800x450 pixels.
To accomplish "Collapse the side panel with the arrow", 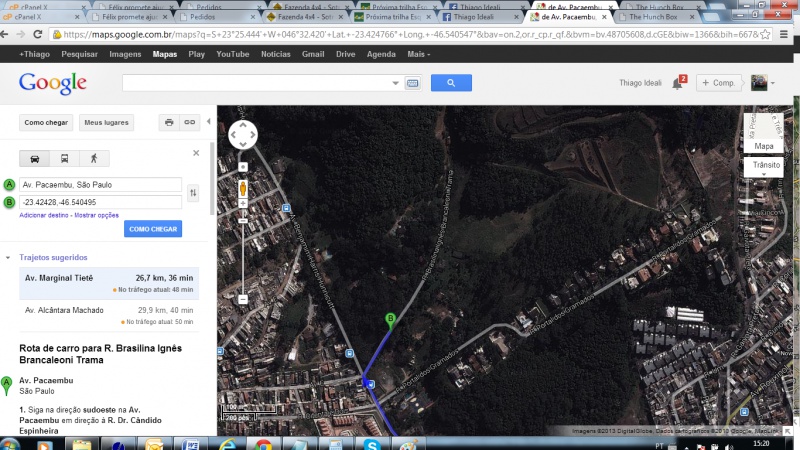I will point(208,121).
